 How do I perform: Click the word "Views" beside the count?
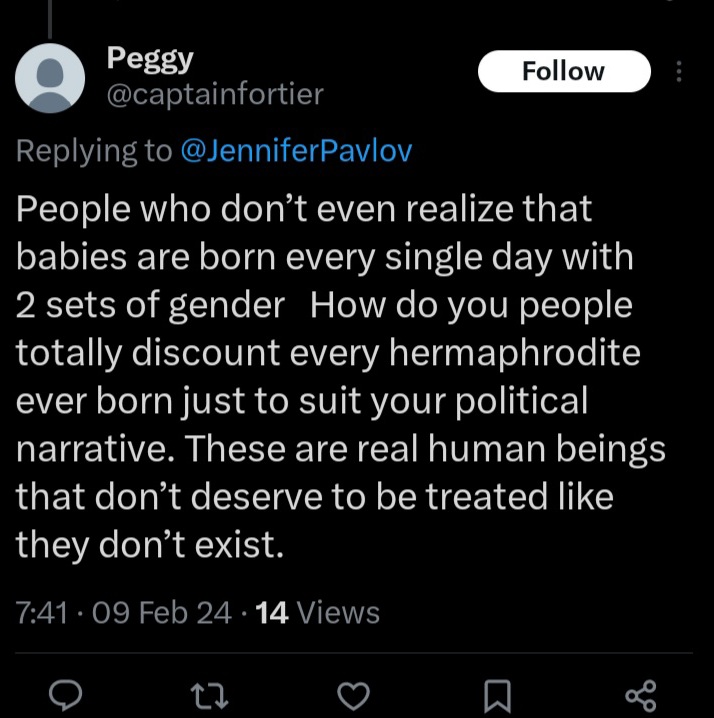(338, 611)
